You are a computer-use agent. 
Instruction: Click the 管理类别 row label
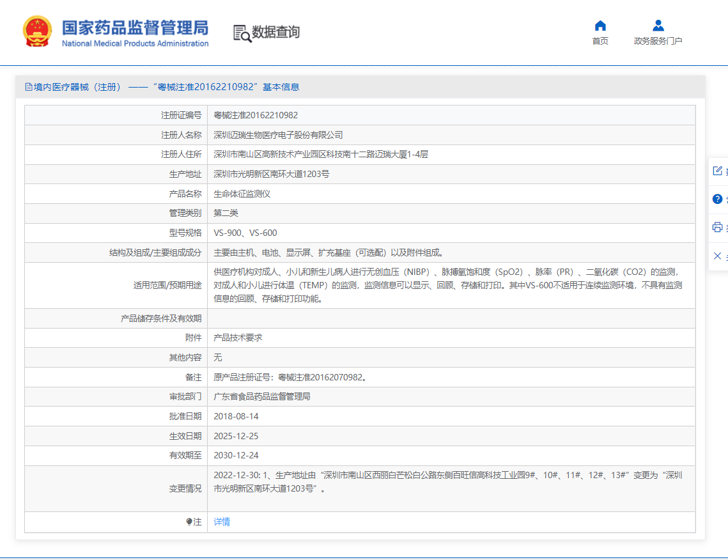click(x=185, y=213)
